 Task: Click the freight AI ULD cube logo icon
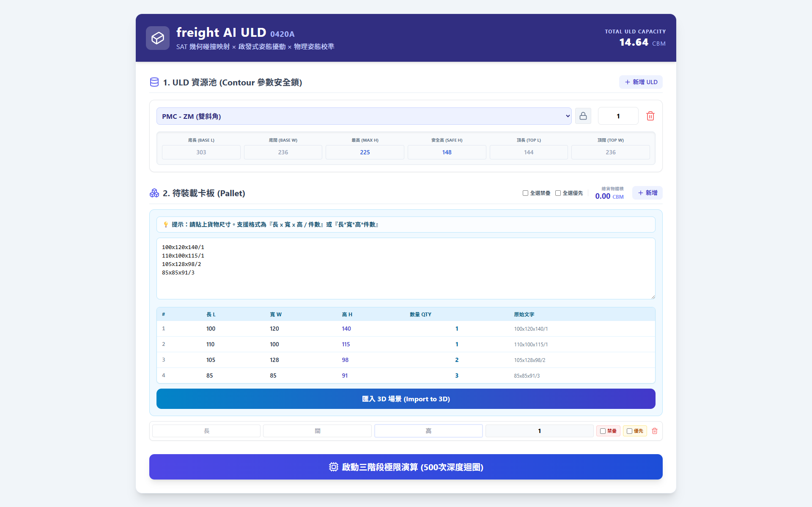click(x=158, y=38)
